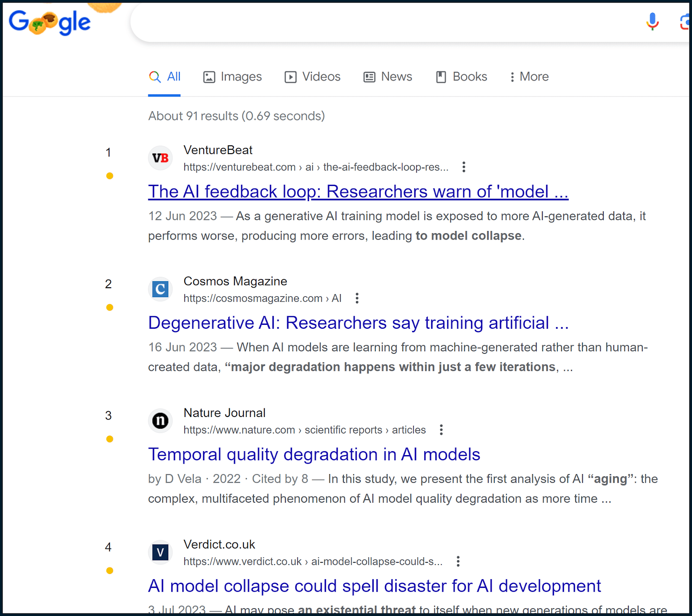Viewport: 692px width, 616px height.
Task: Open the News results tab
Action: 388,77
